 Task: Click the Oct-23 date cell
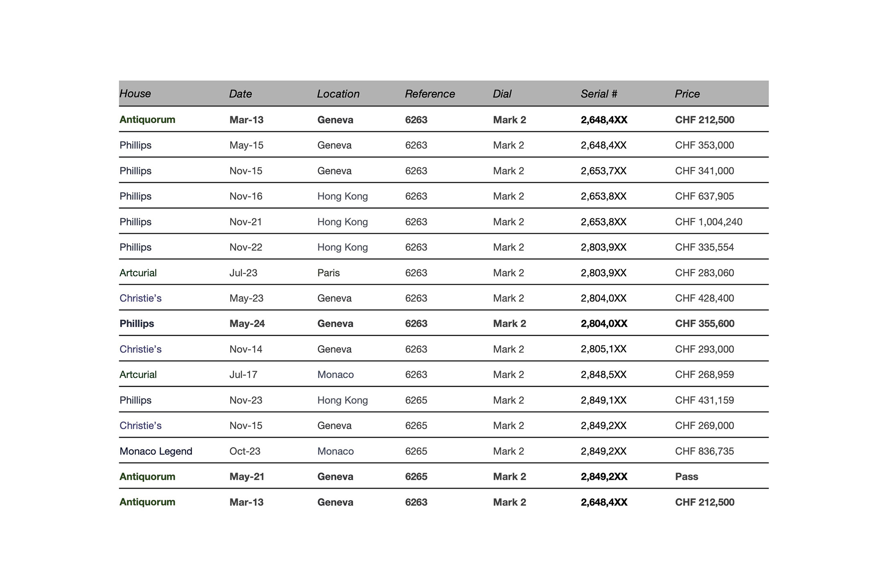pos(245,451)
